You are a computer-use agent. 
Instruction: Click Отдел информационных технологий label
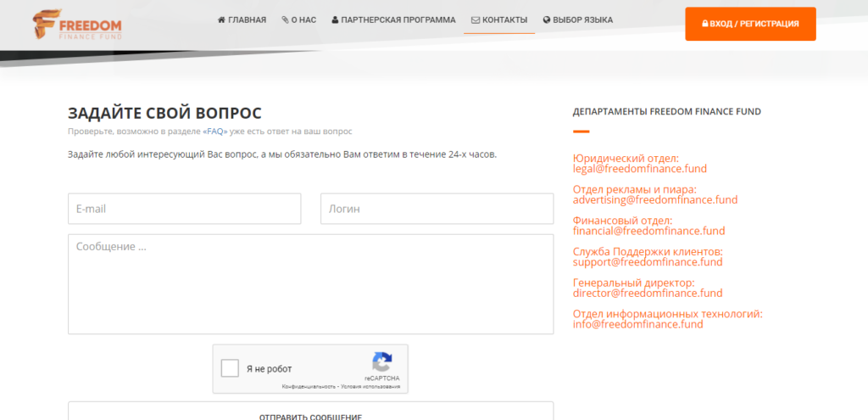click(x=668, y=314)
